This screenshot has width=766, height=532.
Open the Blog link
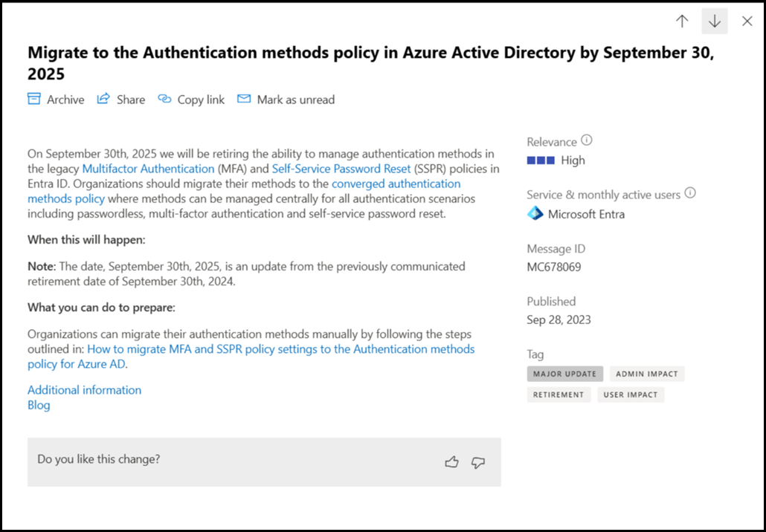click(x=39, y=405)
